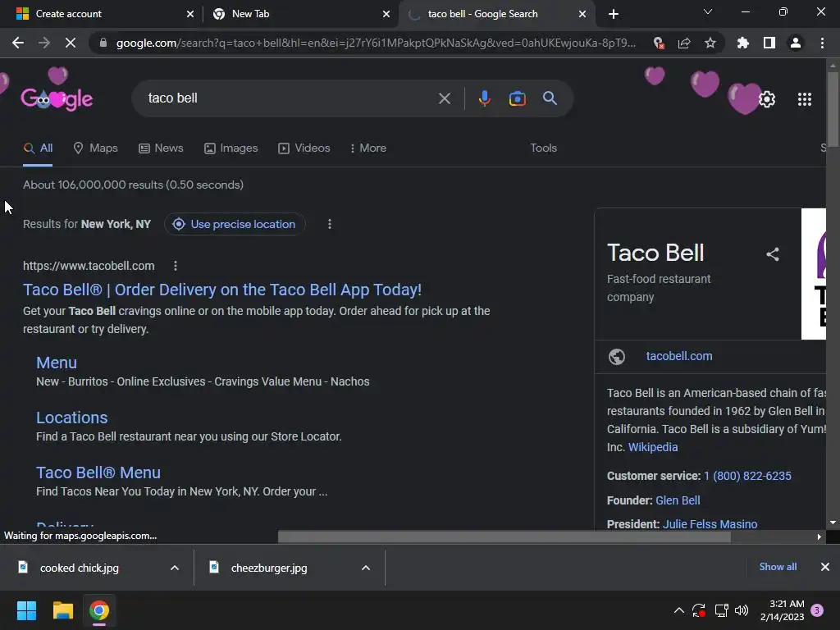Click Show all downloads
This screenshot has width=840, height=630.
coord(778,567)
